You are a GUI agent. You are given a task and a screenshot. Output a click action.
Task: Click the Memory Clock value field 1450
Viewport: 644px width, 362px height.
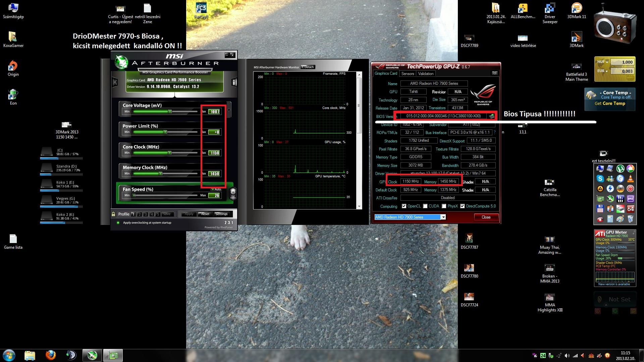214,174
